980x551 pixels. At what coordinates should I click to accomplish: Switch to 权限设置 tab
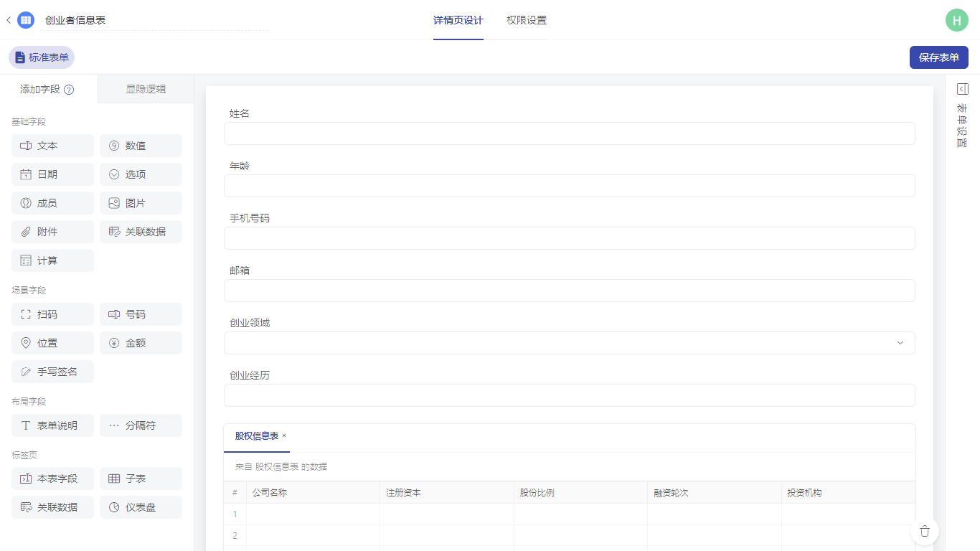[527, 20]
